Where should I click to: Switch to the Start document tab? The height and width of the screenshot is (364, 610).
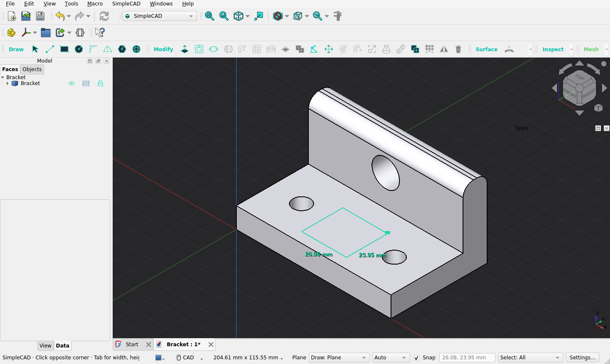[132, 345]
